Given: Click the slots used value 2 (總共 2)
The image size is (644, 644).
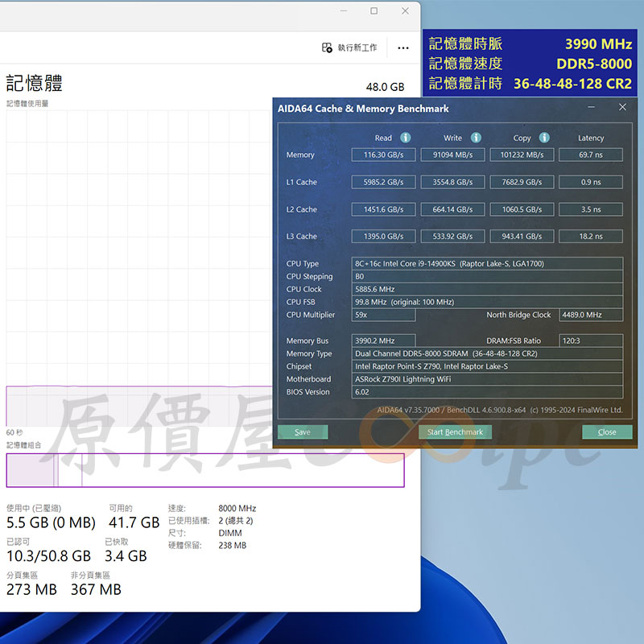Looking at the screenshot, I should [x=236, y=521].
